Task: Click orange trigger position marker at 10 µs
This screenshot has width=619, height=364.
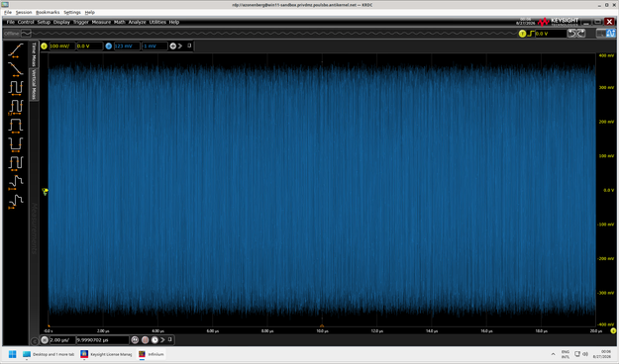Action: (322, 325)
